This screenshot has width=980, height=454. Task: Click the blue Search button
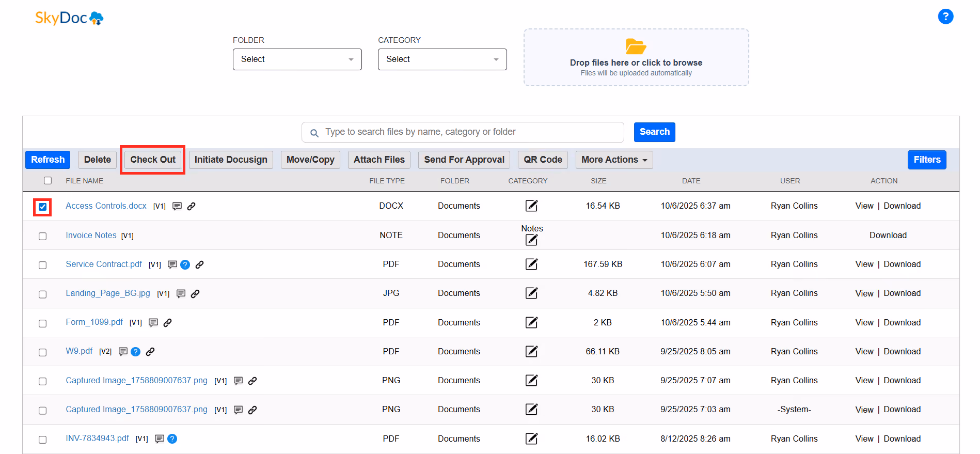(654, 132)
